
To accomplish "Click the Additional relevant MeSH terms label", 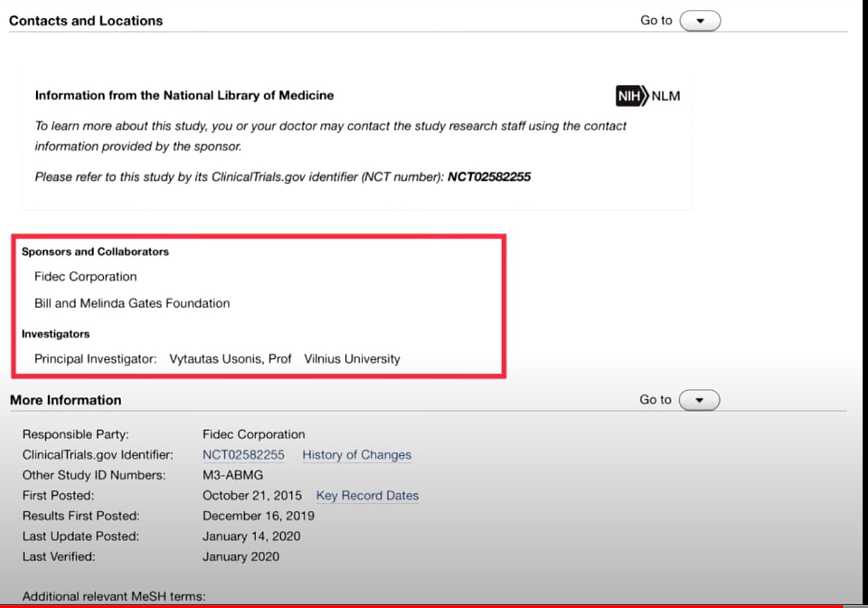I will (114, 597).
